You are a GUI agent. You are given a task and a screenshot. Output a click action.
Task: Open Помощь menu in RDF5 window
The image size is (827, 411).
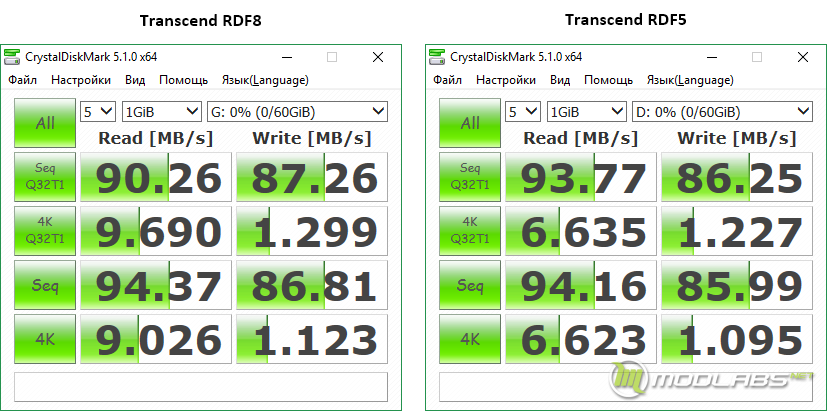coord(609,80)
